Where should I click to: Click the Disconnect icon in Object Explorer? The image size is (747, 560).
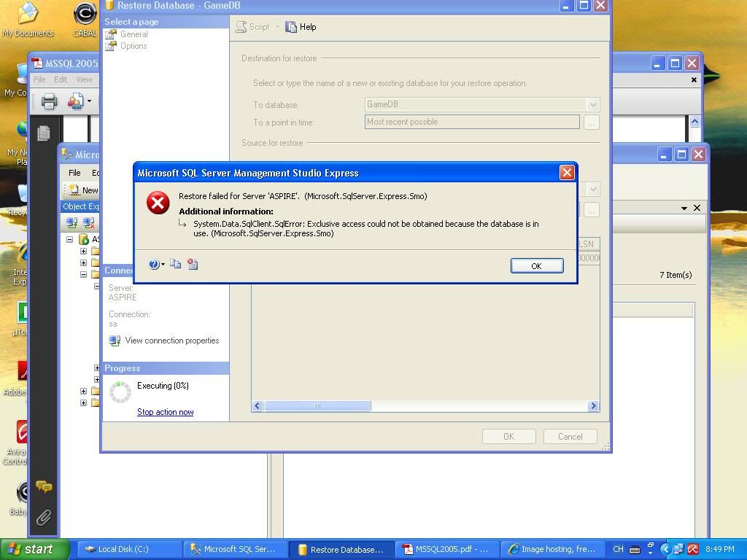(x=89, y=223)
